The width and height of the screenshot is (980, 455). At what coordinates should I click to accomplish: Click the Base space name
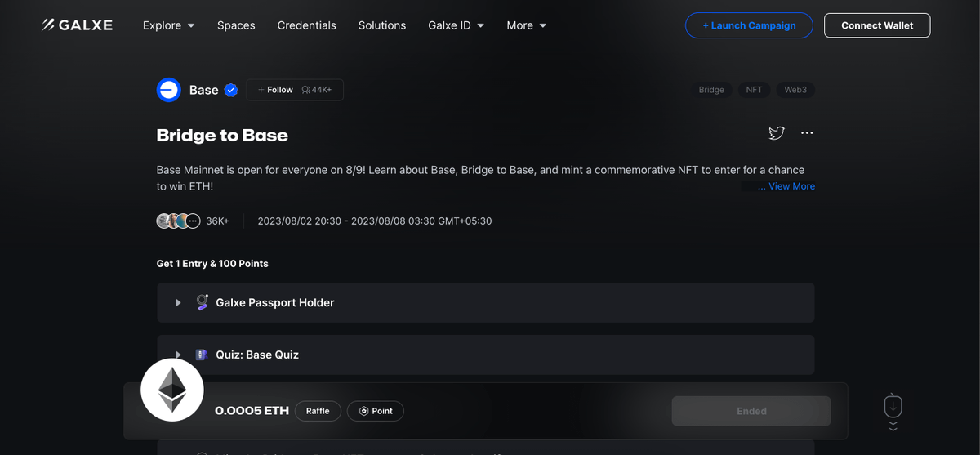pos(203,90)
